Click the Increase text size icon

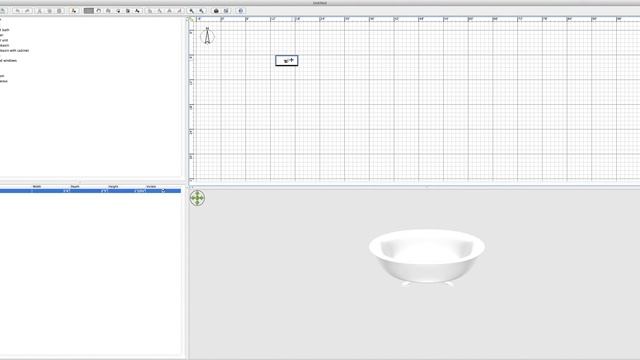tap(150, 11)
